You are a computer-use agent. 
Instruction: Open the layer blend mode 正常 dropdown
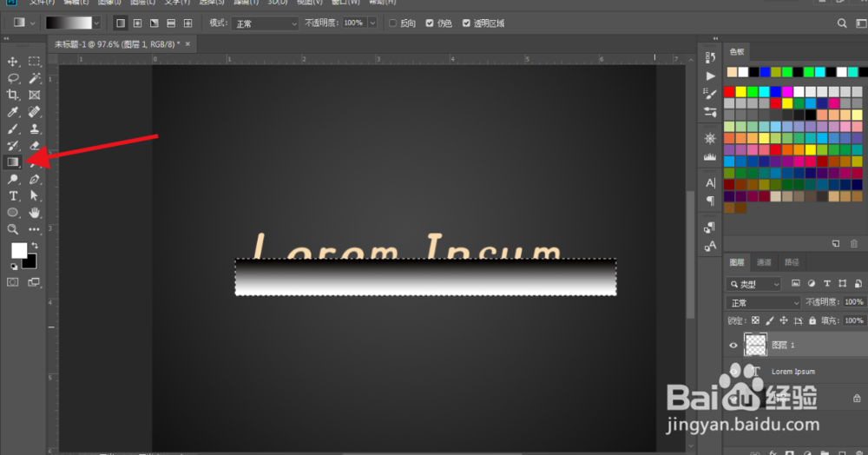click(763, 303)
